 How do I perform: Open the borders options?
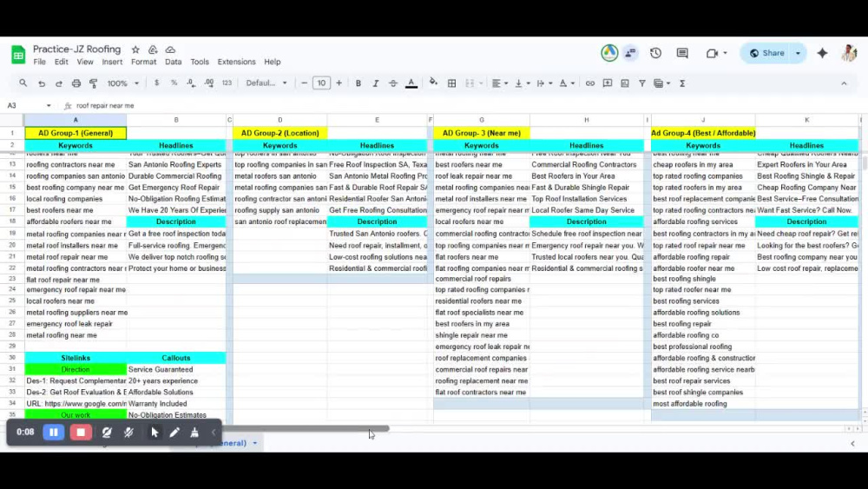[451, 83]
